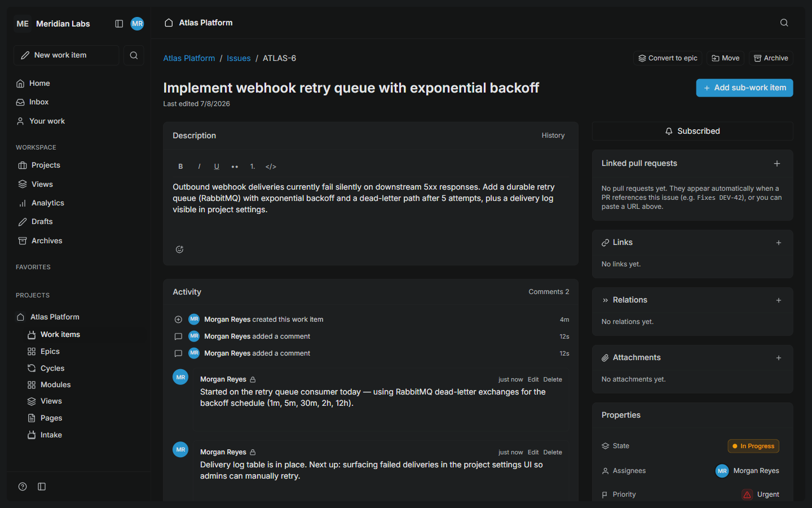Viewport: 812px width, 508px height.
Task: Apply underline formatting in description toolbar
Action: (217, 167)
